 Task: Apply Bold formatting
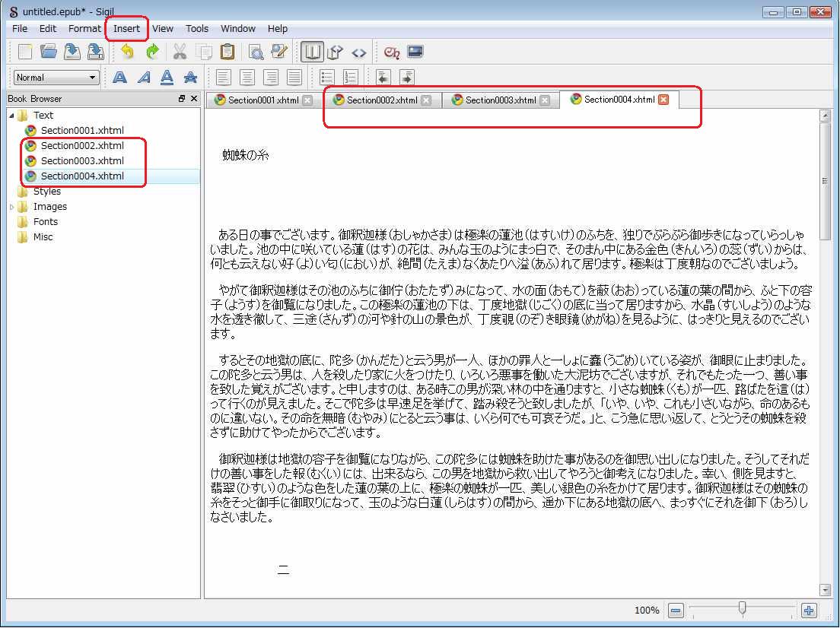tap(119, 77)
